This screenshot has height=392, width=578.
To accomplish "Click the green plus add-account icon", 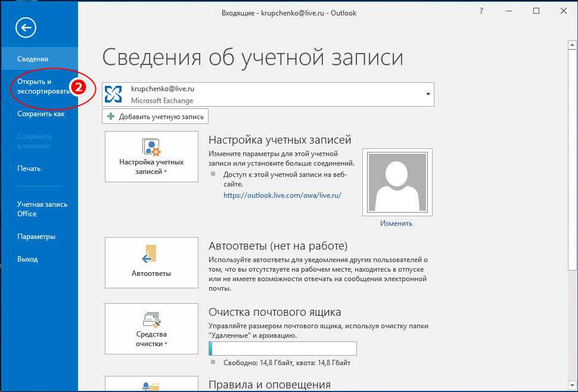I will pyautogui.click(x=110, y=117).
